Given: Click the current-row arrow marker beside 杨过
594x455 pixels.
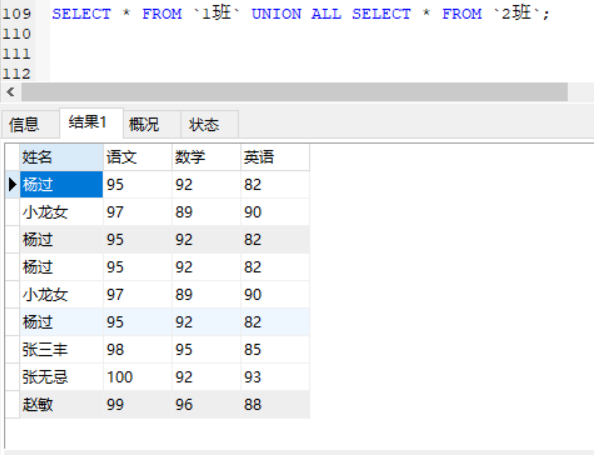Looking at the screenshot, I should click(12, 185).
